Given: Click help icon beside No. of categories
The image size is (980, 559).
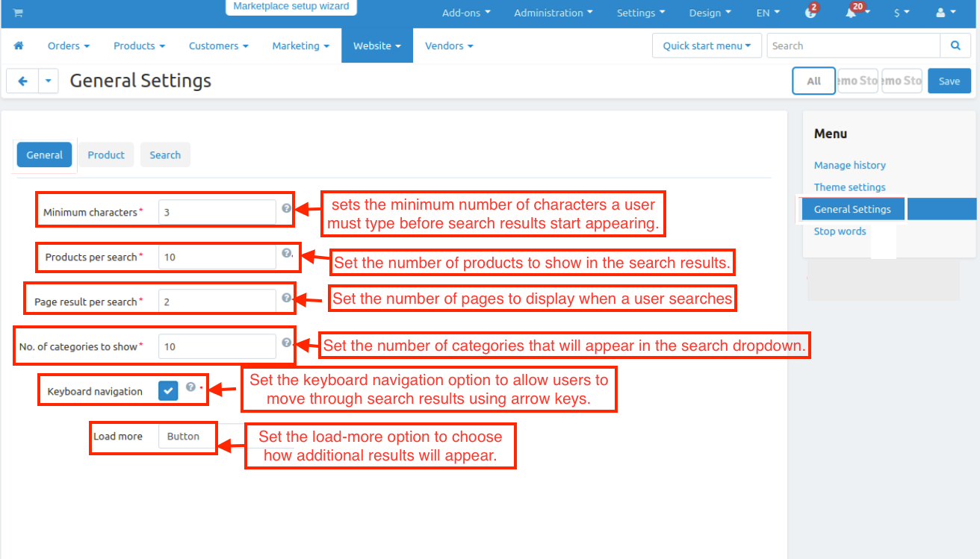Looking at the screenshot, I should coord(286,343).
